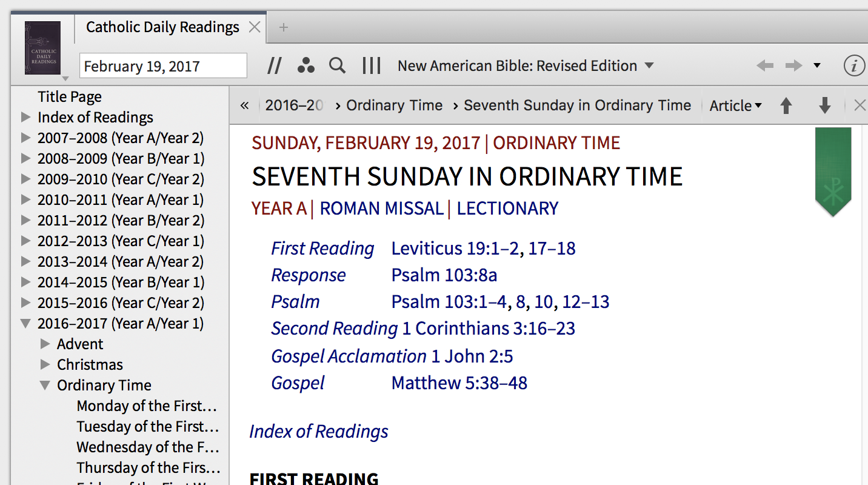
Task: Jump to First Reading section link
Action: coord(322,249)
